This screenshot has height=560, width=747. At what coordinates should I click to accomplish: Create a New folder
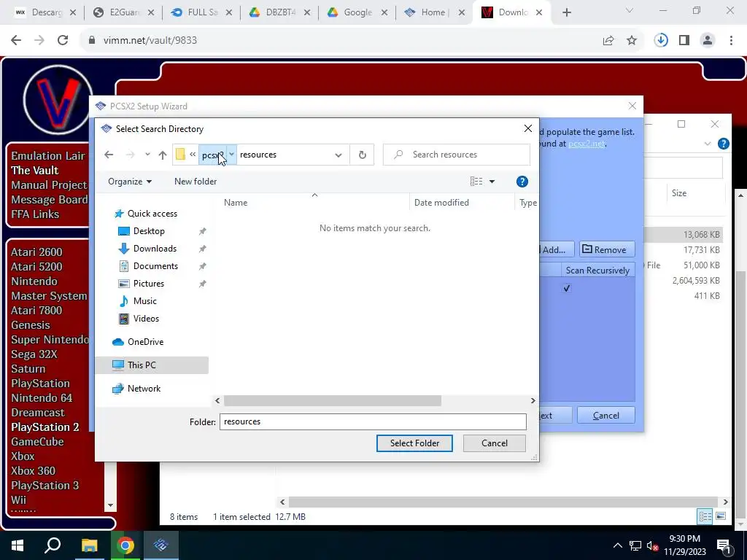pyautogui.click(x=196, y=182)
